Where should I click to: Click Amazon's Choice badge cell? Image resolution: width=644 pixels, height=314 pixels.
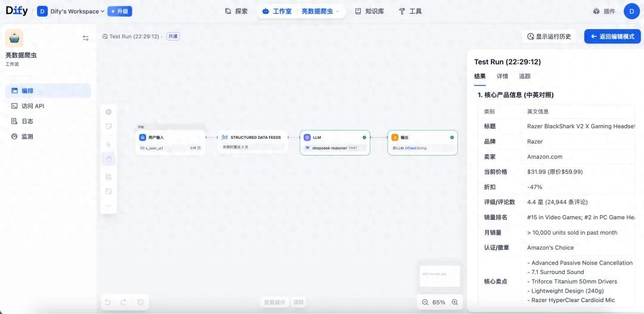point(550,247)
